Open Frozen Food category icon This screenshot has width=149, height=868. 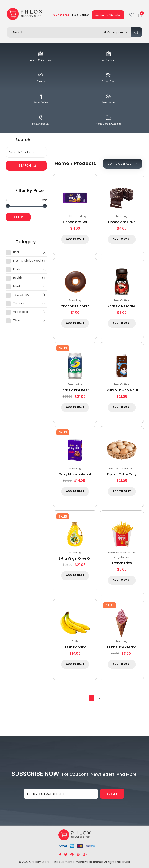(108, 75)
